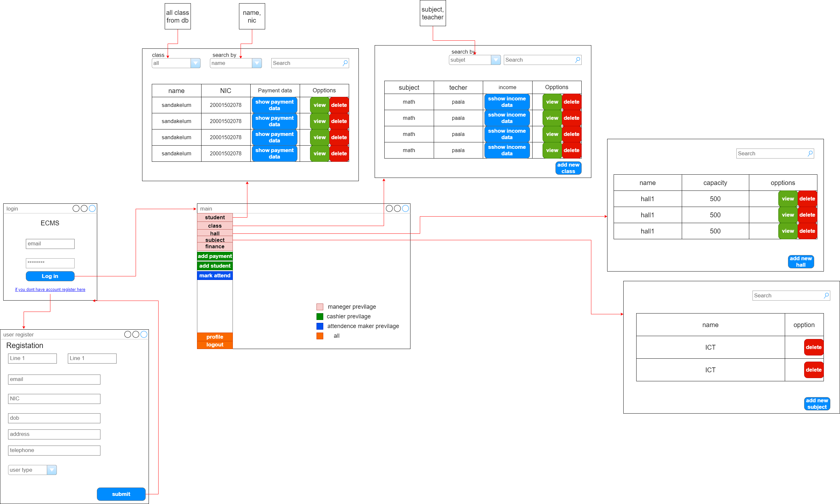This screenshot has height=504, width=840.
Task: Click NIC field in registration form
Action: tap(54, 399)
